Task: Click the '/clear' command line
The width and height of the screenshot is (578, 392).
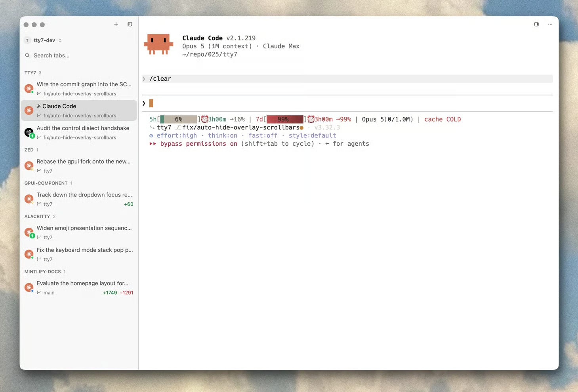Action: 347,79
